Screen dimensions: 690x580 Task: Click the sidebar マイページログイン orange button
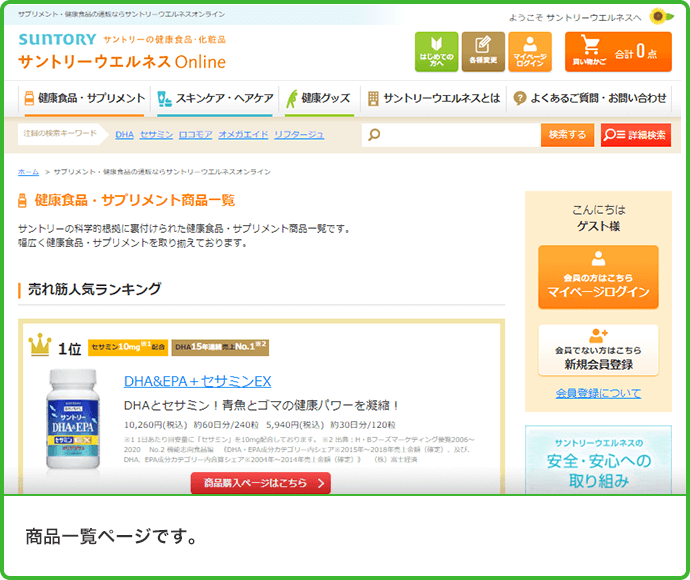pyautogui.click(x=598, y=277)
